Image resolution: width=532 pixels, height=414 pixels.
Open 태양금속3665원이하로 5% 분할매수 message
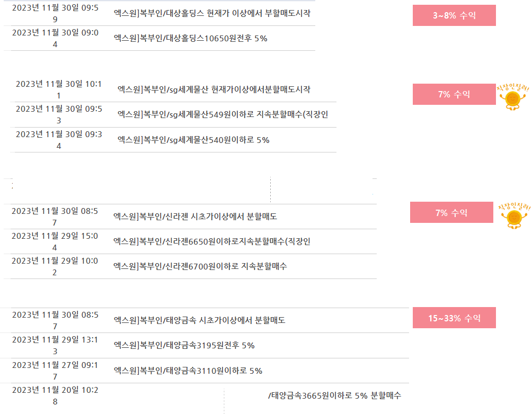point(334,395)
